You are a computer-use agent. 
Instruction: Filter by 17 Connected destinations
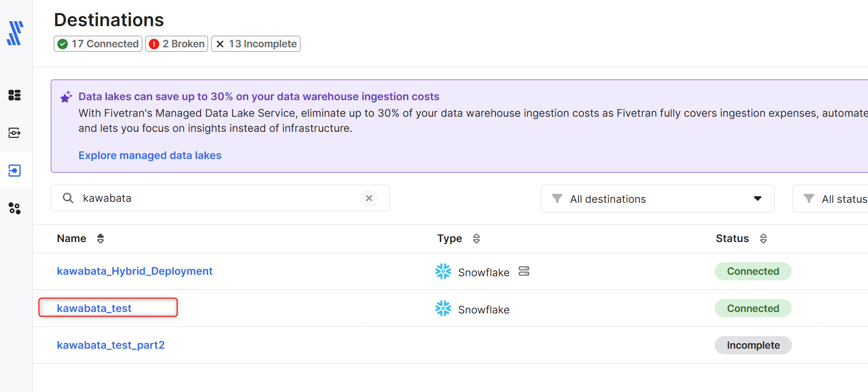98,44
